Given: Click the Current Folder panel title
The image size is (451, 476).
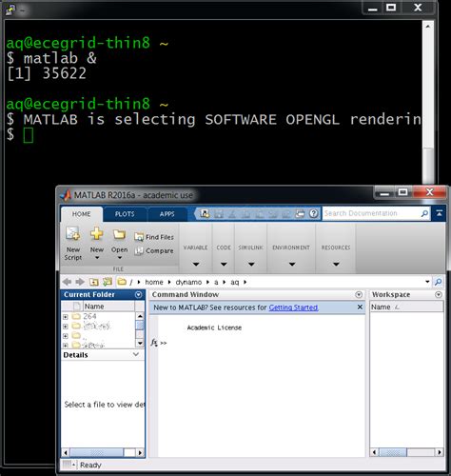Looking at the screenshot, I should (89, 294).
